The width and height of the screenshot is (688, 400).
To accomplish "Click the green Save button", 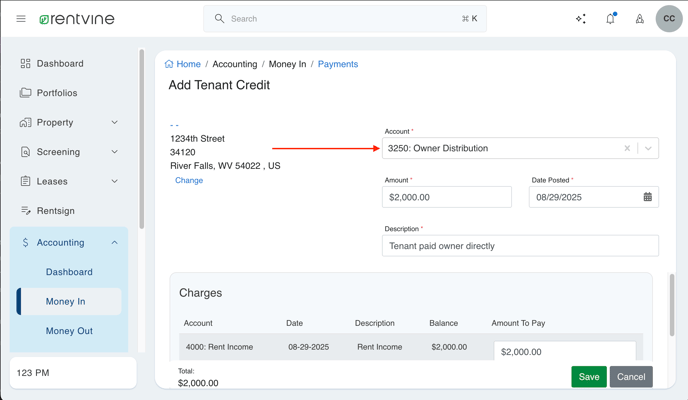I will pyautogui.click(x=588, y=377).
